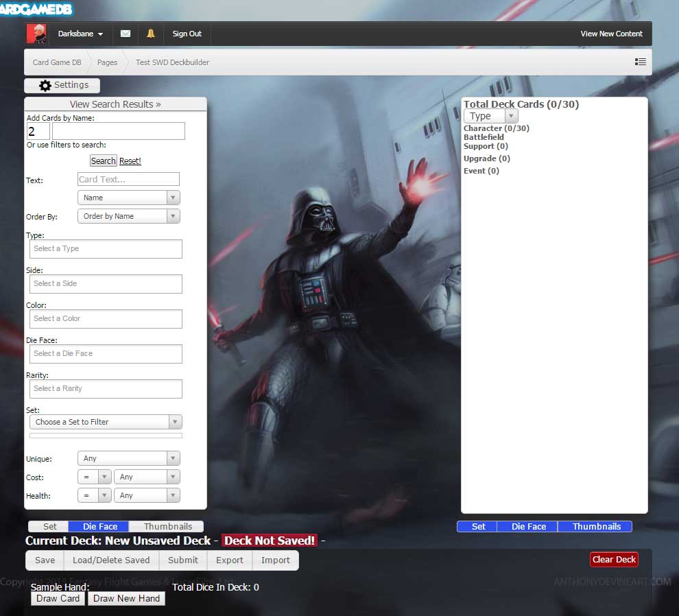This screenshot has width=679, height=616.
Task: Click the Export button
Action: click(230, 560)
